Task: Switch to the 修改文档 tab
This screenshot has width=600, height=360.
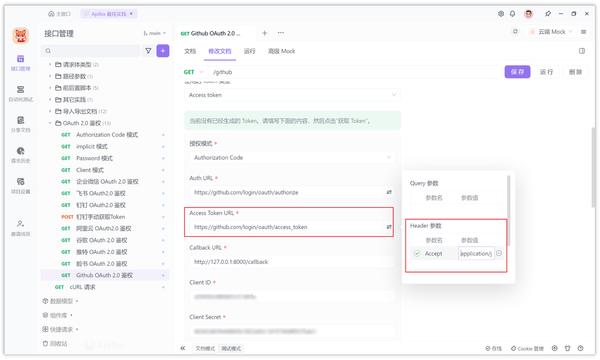Action: pos(220,51)
